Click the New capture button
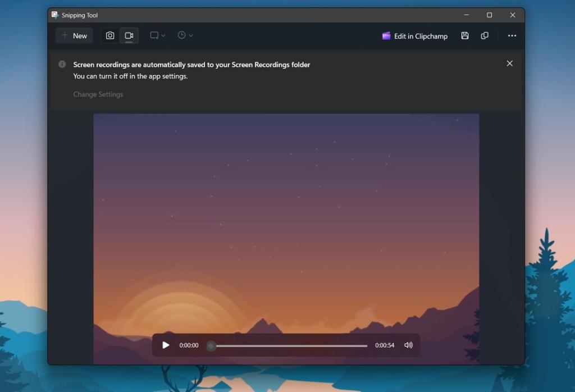Viewport: 575px width, 392px height. coord(74,35)
